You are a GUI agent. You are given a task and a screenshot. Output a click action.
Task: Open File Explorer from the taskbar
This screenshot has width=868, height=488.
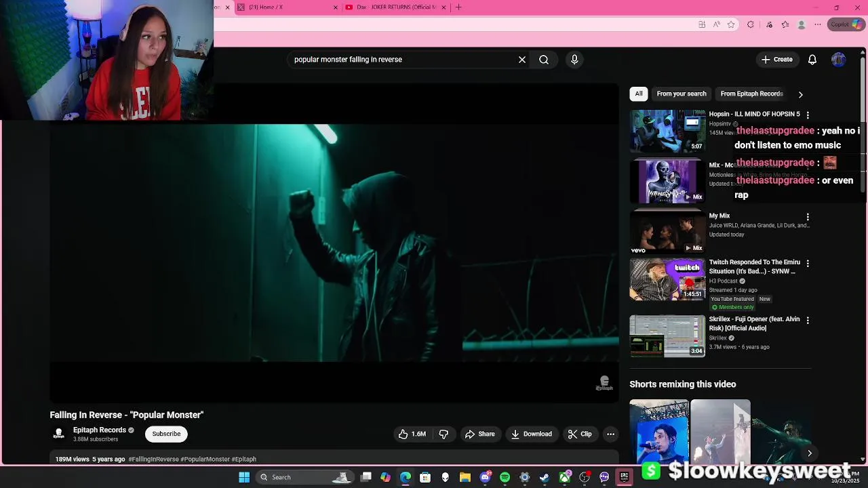[465, 477]
